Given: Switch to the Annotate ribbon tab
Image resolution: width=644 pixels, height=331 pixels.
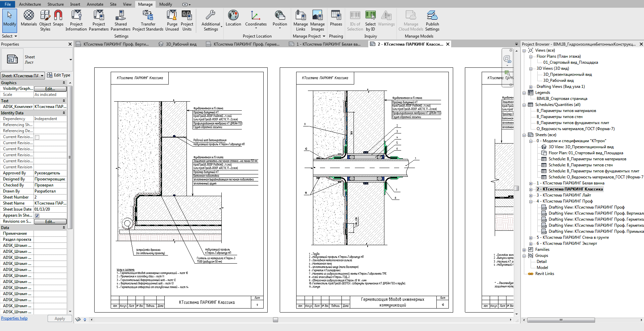Looking at the screenshot, I should [95, 4].
